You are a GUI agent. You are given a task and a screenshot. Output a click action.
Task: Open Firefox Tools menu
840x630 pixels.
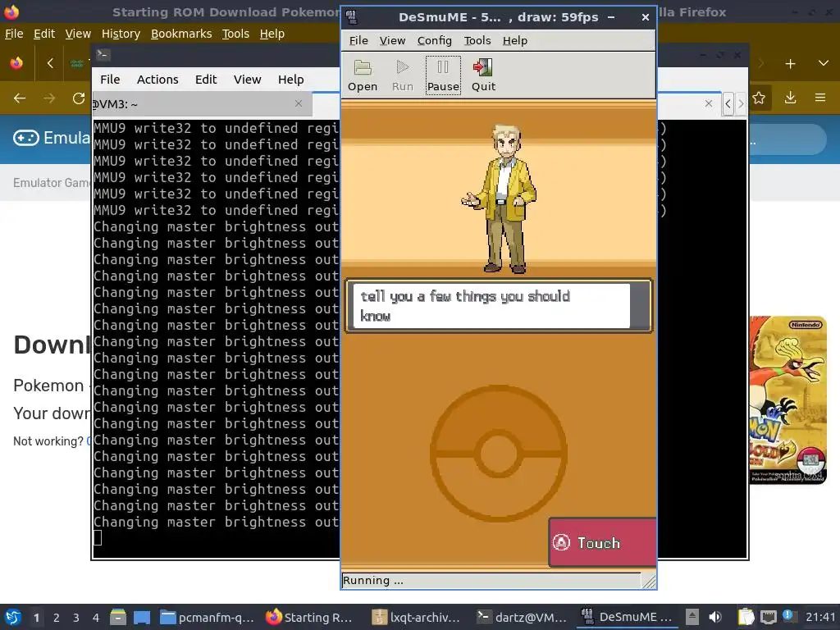[x=235, y=34]
